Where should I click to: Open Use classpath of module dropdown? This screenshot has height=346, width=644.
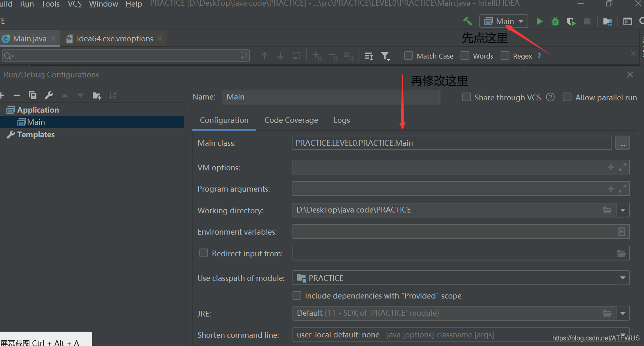pyautogui.click(x=461, y=278)
